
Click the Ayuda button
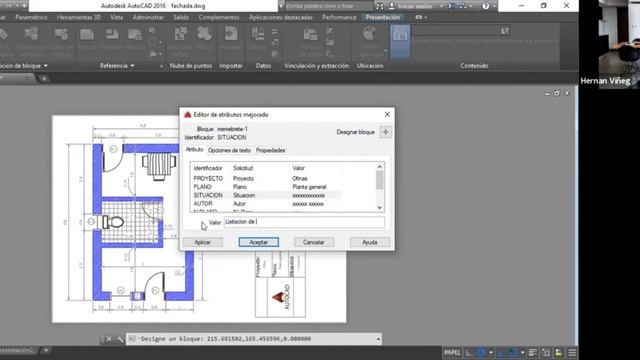point(370,242)
